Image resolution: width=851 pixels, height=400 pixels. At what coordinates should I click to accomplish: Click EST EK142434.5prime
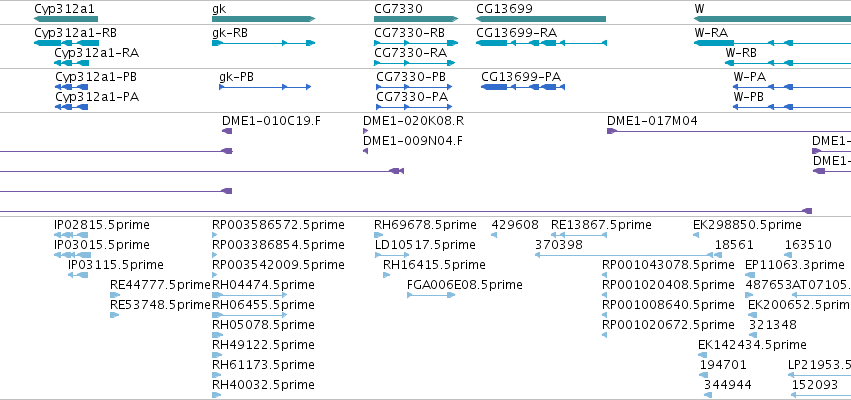click(x=703, y=355)
